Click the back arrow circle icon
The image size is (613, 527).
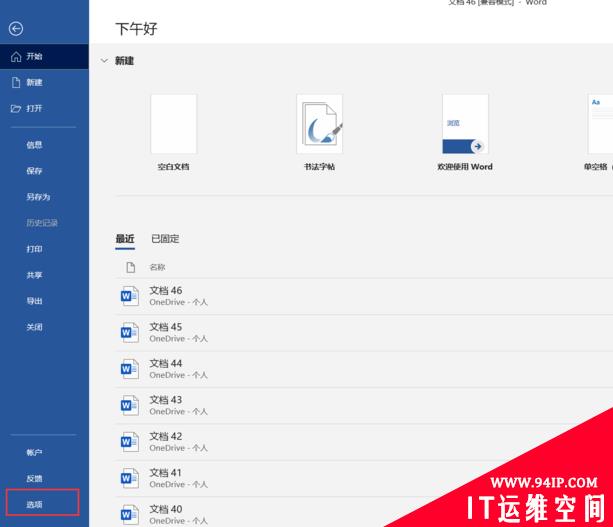point(16,29)
